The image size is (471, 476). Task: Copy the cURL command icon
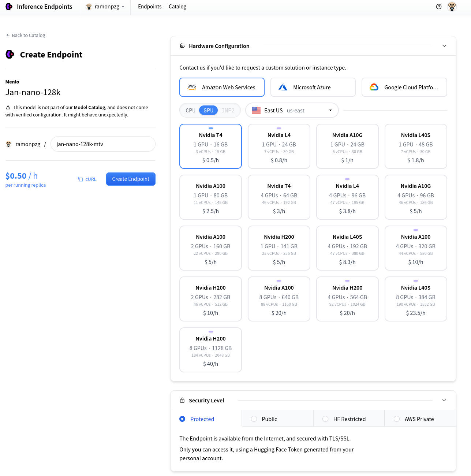tap(81, 179)
